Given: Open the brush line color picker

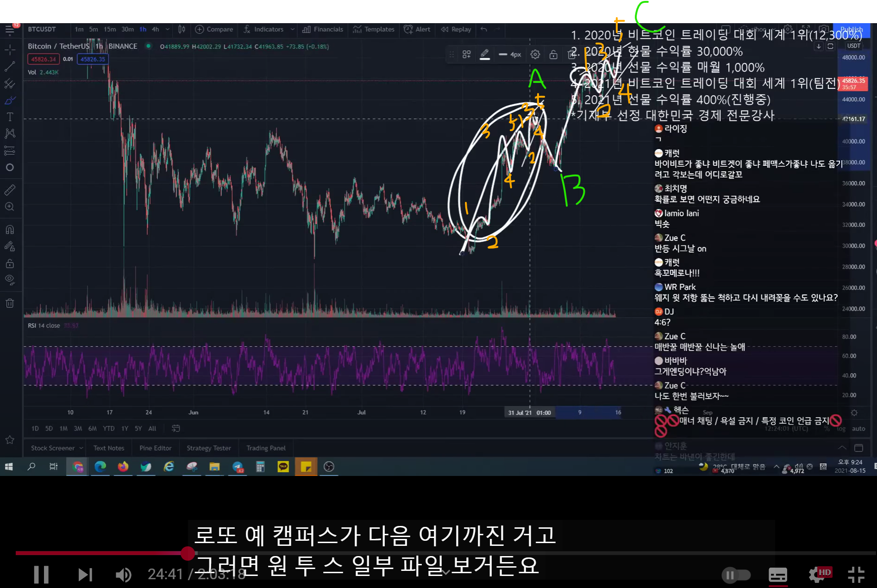Looking at the screenshot, I should pos(485,55).
